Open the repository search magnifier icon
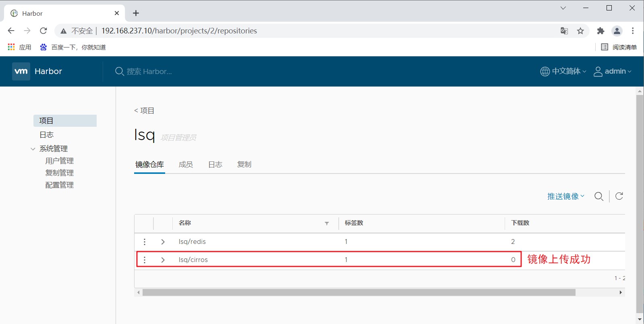644x324 pixels. tap(599, 196)
